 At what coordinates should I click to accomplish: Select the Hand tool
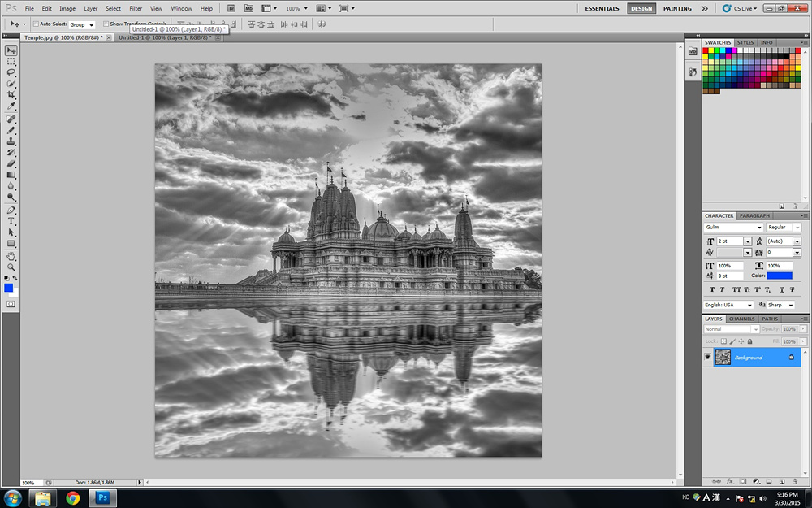[11, 255]
